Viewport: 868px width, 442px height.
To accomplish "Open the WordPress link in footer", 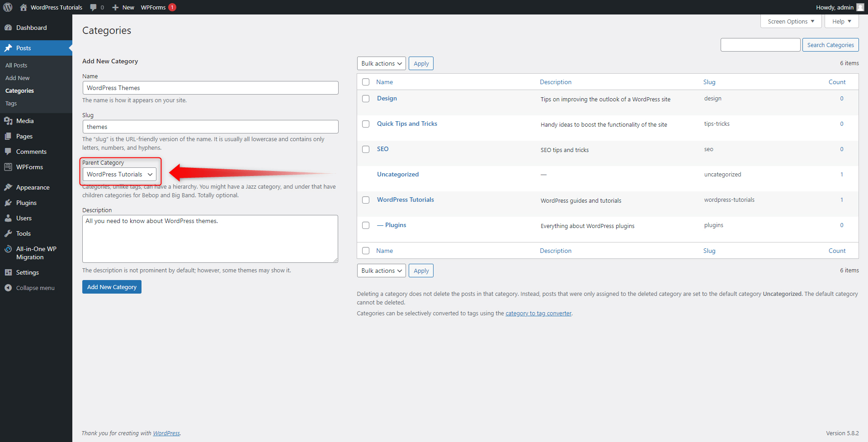I will tap(166, 433).
